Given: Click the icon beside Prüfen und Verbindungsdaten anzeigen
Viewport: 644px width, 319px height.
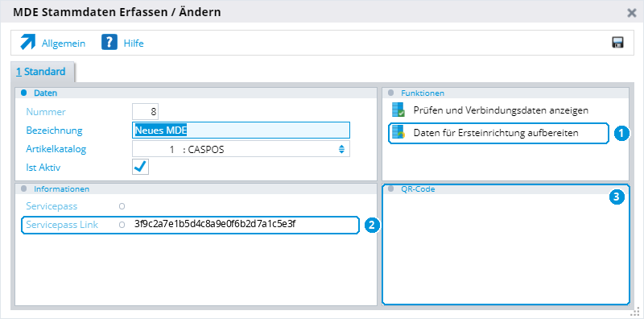Looking at the screenshot, I should click(x=398, y=110).
